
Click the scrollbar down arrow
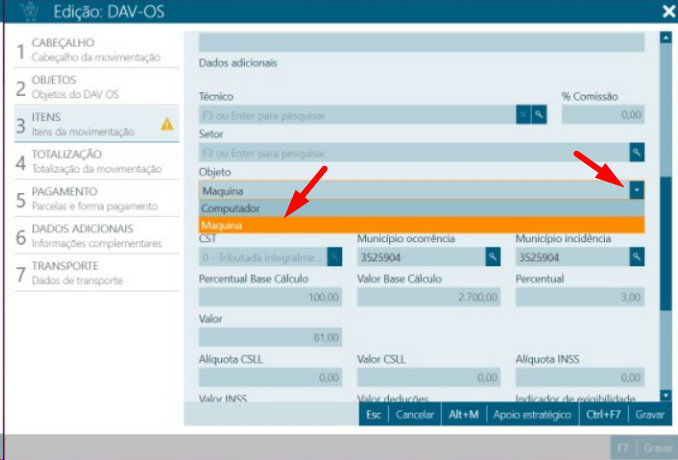[666, 396]
